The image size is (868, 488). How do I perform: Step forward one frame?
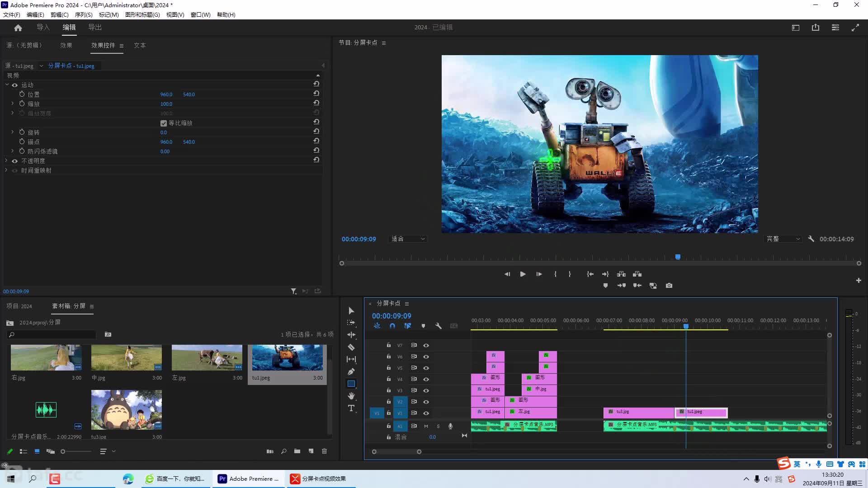(x=539, y=274)
